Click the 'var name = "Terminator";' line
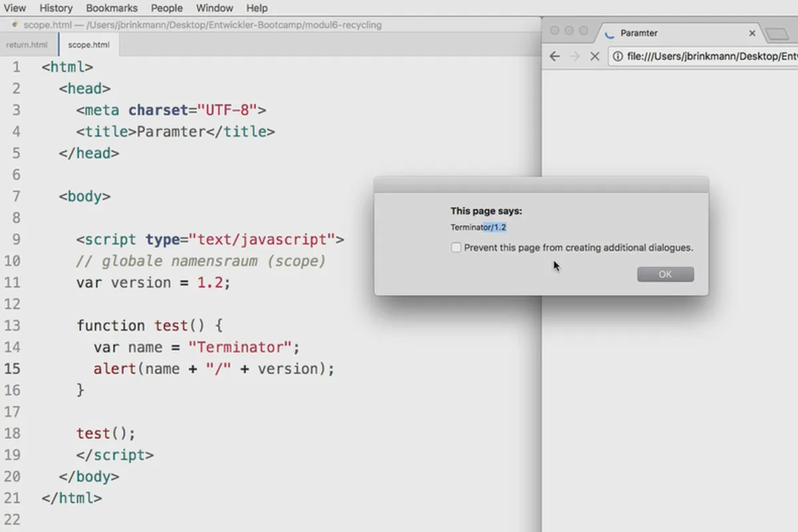This screenshot has width=798, height=532. 197,347
